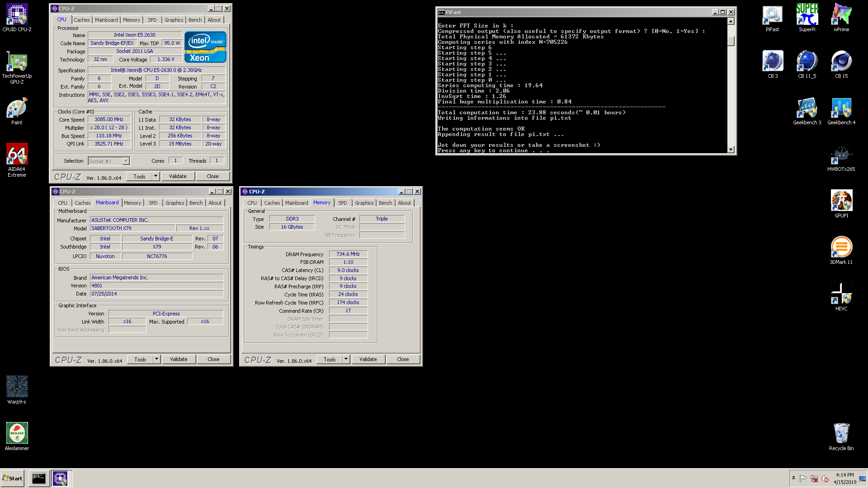
Task: Open Mainboard tab in processor CPU-Z window
Action: [106, 20]
